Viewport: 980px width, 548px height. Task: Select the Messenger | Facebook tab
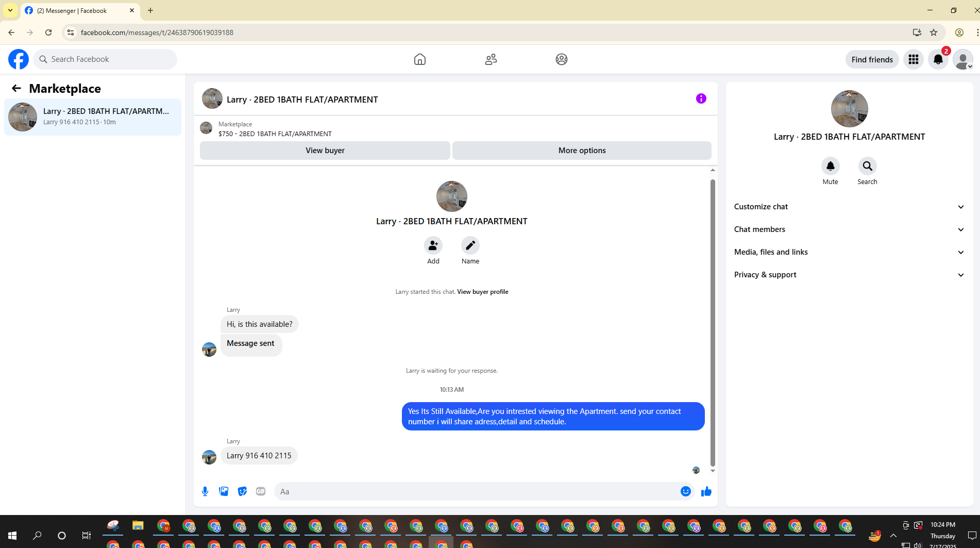tap(80, 10)
